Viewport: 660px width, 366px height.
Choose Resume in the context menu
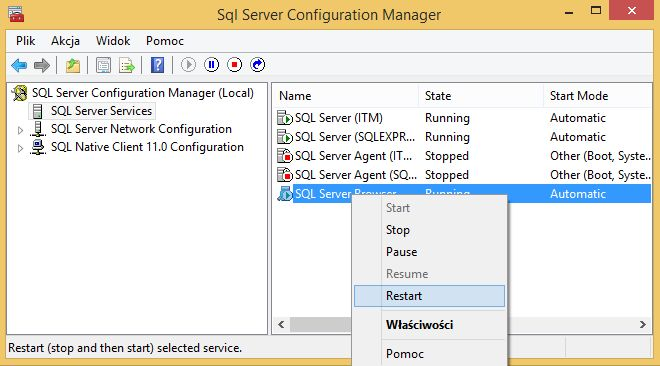pos(429,274)
